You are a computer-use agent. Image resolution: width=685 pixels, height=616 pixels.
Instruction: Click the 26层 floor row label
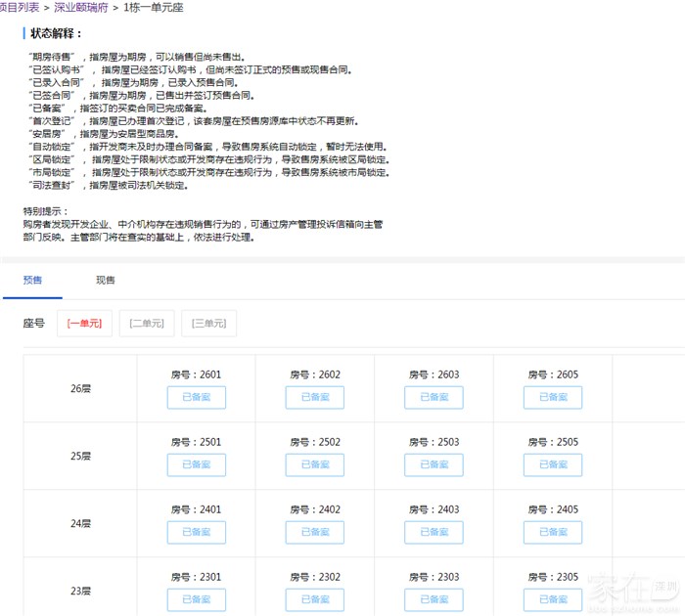click(x=81, y=388)
